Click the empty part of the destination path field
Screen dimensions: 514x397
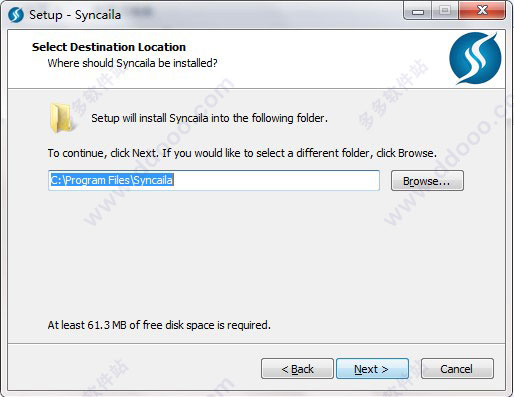[x=277, y=180]
